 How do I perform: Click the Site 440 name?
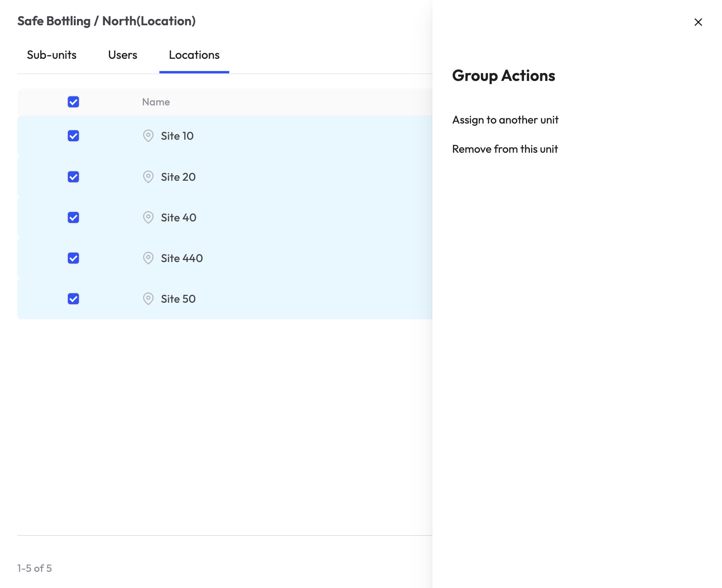(x=182, y=258)
